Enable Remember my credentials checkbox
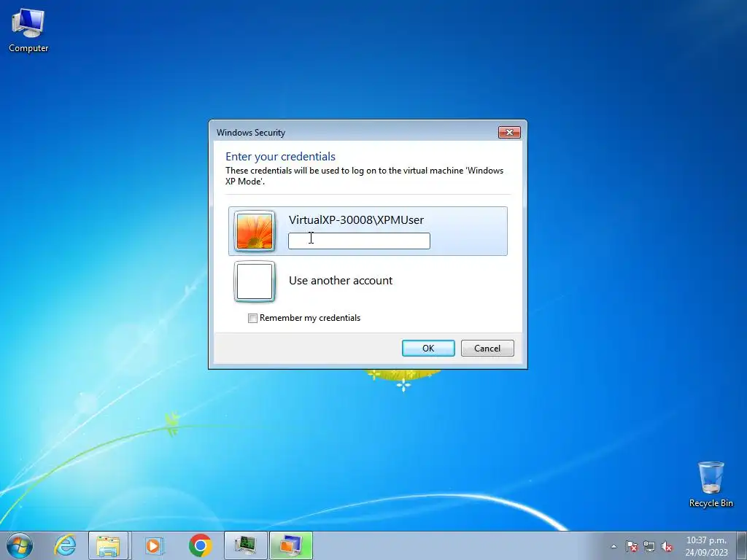747x560 pixels. (x=252, y=318)
